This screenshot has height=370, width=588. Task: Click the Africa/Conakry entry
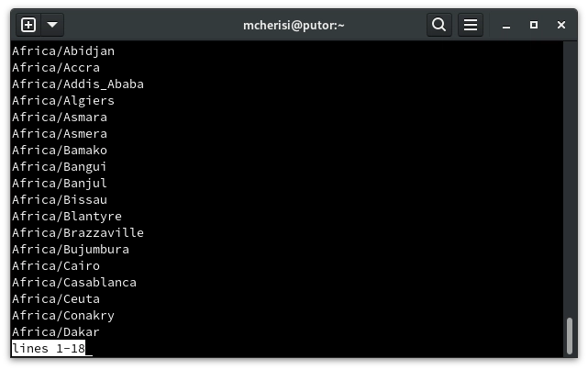tap(63, 316)
